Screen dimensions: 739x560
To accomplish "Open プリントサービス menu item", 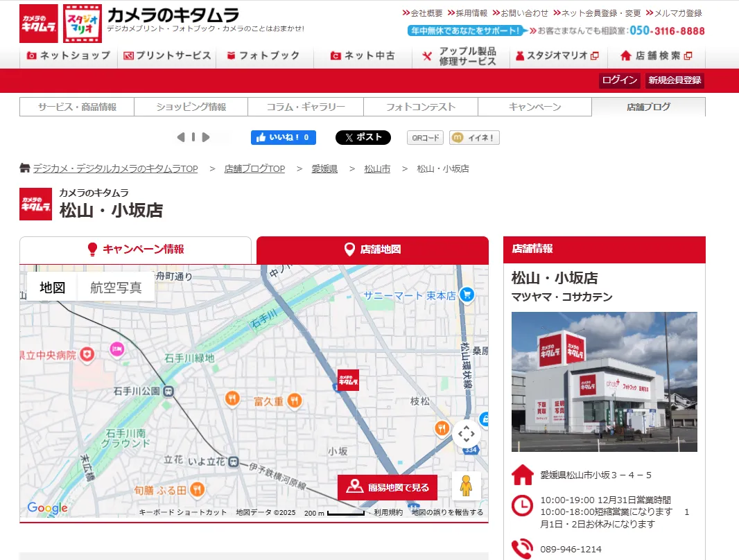I will [167, 55].
